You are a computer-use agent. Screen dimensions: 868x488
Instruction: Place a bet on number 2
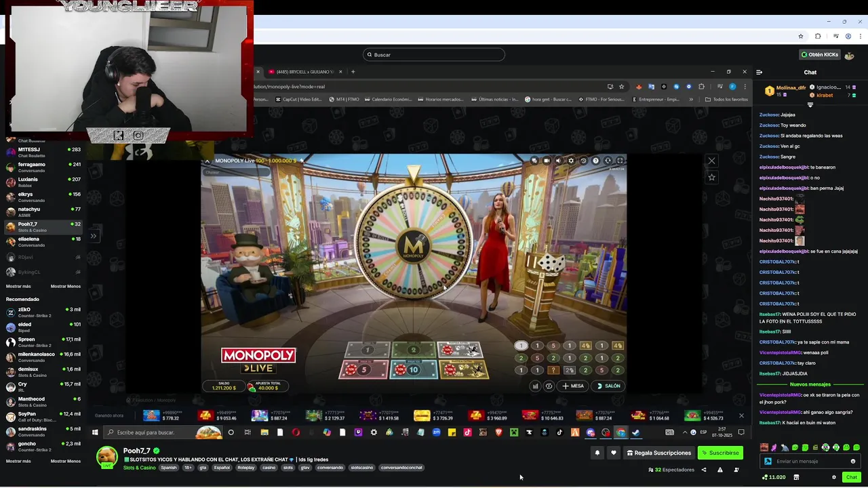coord(413,350)
